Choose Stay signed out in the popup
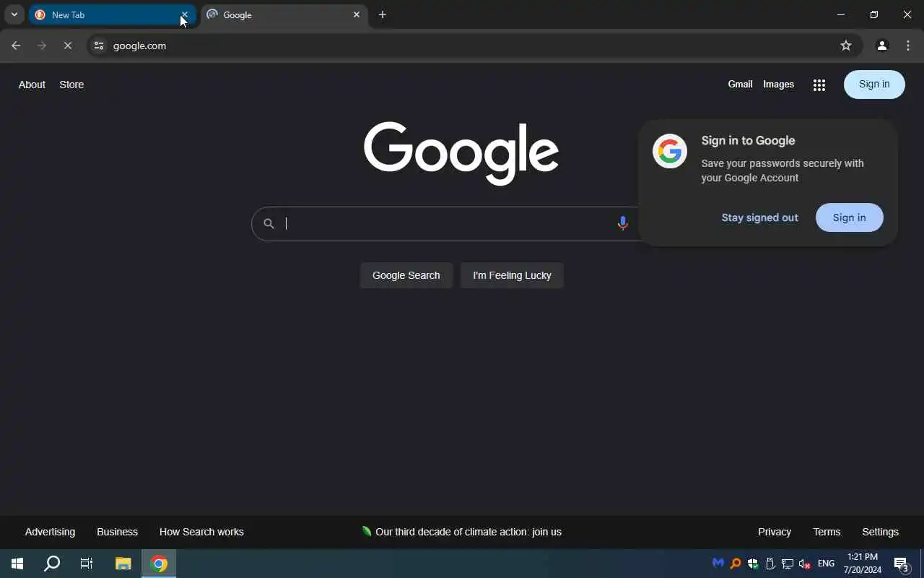This screenshot has width=924, height=578. [759, 217]
